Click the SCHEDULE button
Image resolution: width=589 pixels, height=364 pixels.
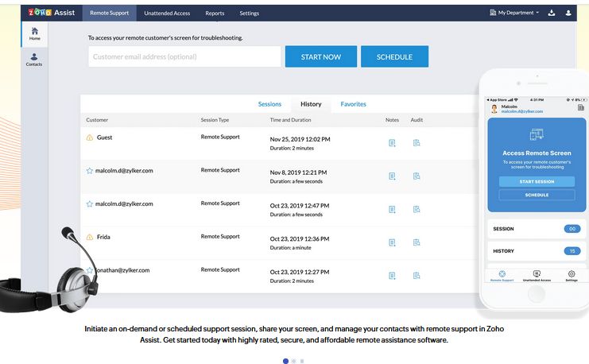(394, 56)
